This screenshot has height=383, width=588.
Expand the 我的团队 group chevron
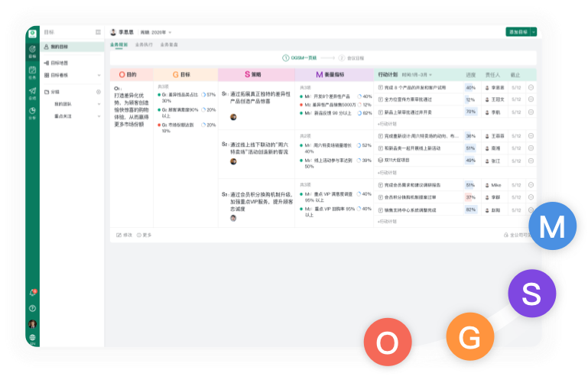pos(99,104)
